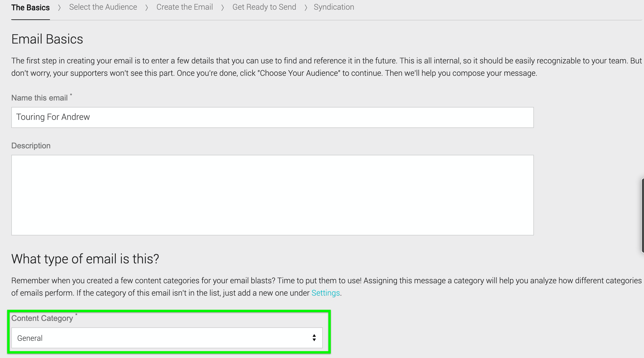Follow the Settings link
Image resolution: width=644 pixels, height=358 pixels.
tap(325, 293)
